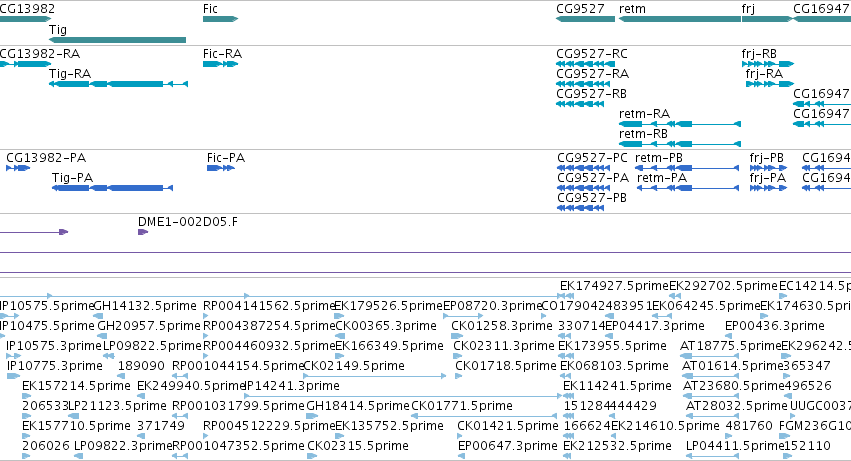Select the LP09822.5prime EST label
The image size is (851, 461).
153,346
